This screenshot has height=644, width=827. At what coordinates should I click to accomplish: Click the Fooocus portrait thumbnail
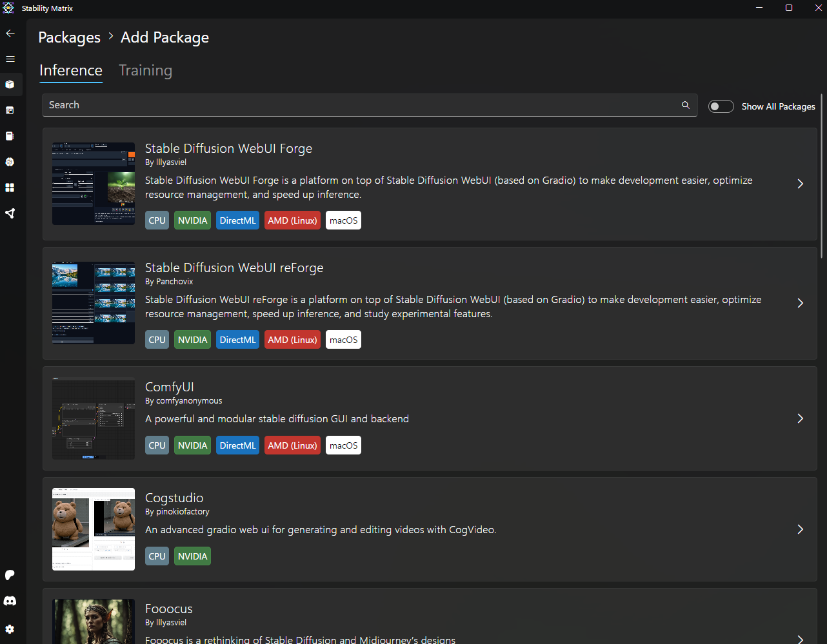point(94,621)
